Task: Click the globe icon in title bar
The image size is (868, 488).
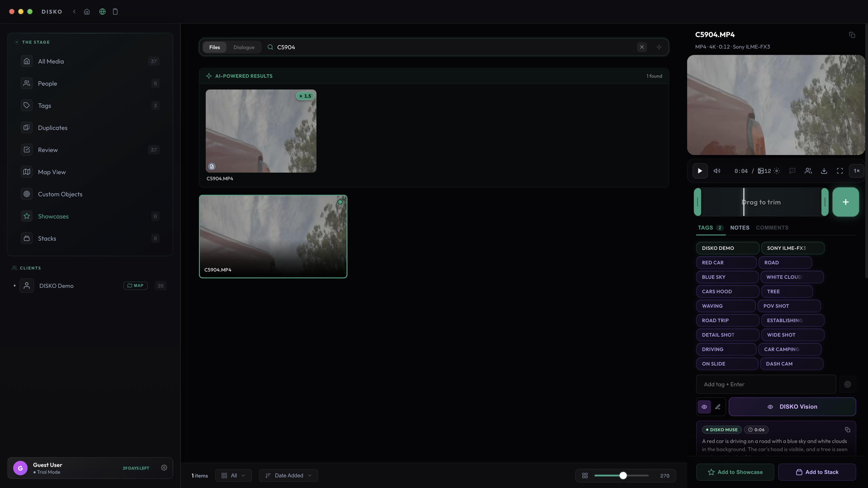Action: 102,12
